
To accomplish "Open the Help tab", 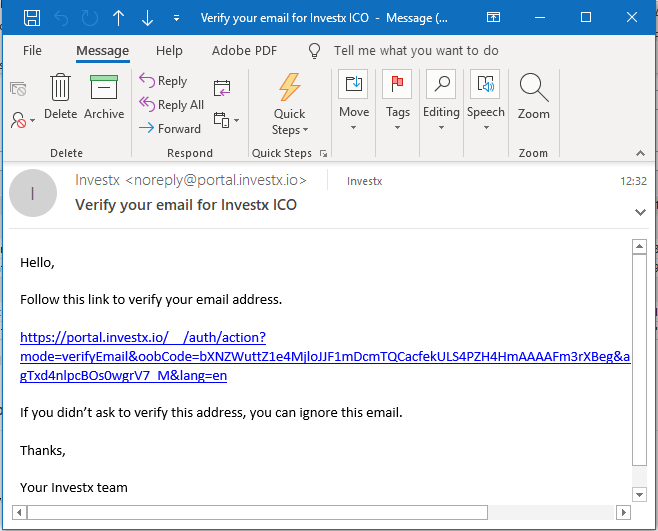I will [169, 50].
